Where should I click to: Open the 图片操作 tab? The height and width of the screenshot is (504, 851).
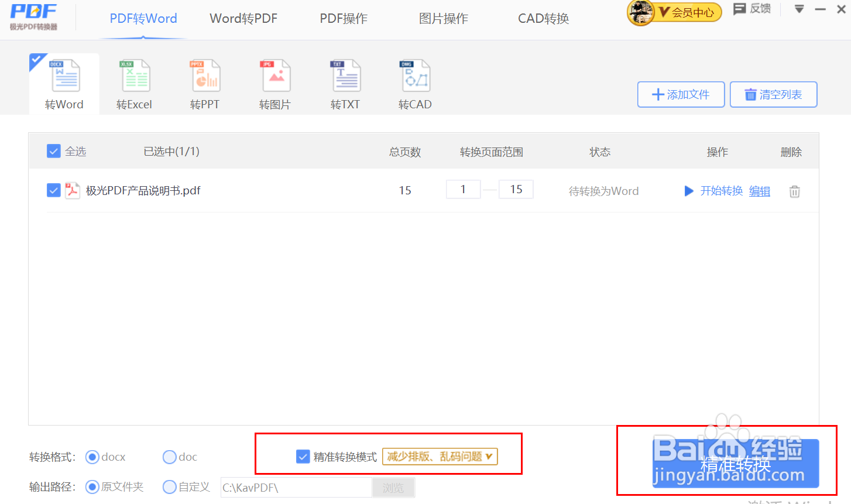[x=444, y=18]
